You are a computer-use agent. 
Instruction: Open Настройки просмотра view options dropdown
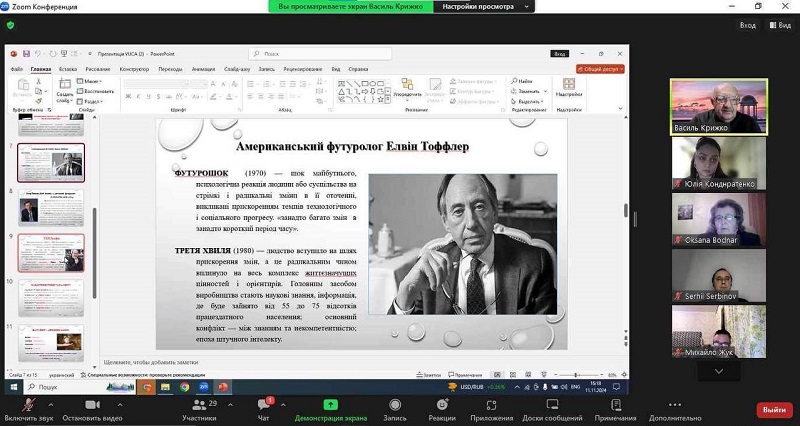(484, 7)
